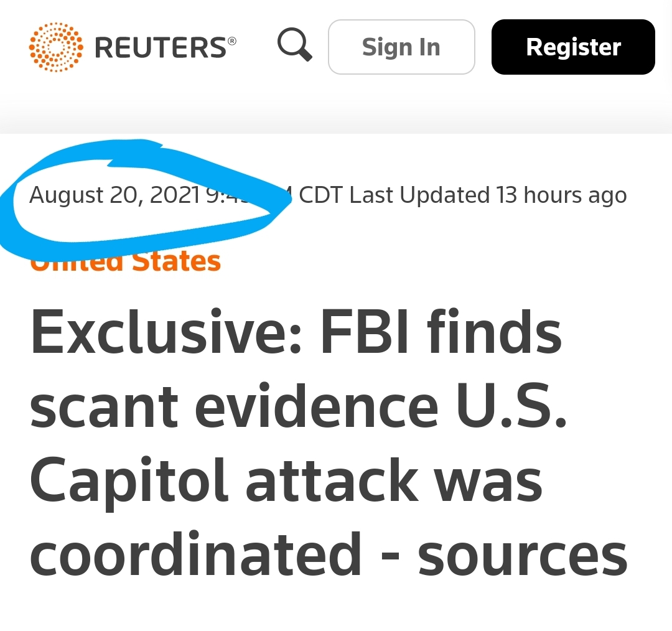Open the United States section link

pyautogui.click(x=126, y=261)
